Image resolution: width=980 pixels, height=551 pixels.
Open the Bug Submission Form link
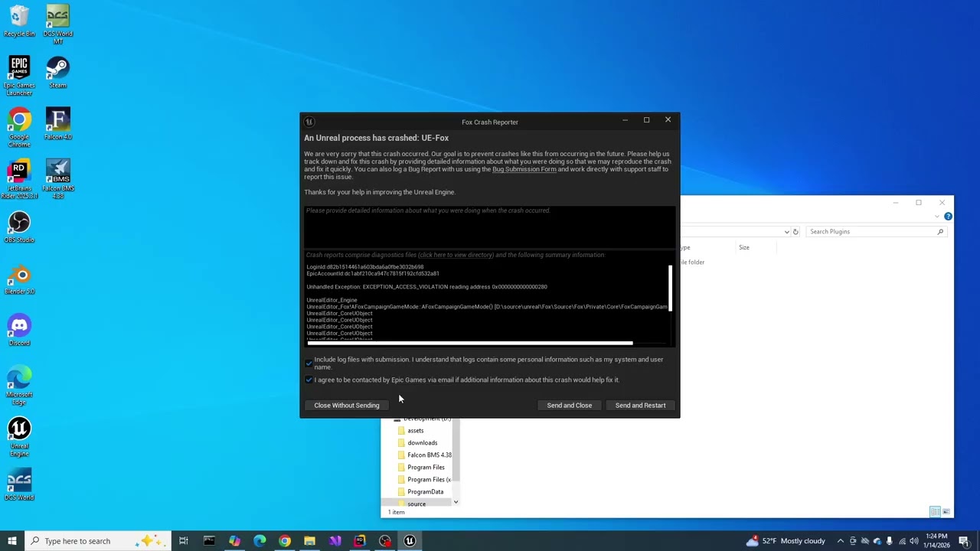(x=524, y=169)
